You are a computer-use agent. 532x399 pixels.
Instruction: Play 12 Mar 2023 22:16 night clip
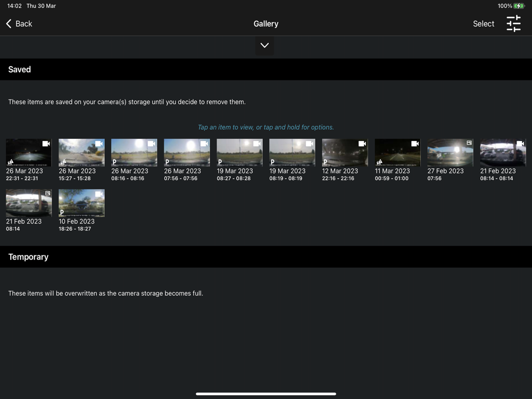(x=345, y=152)
